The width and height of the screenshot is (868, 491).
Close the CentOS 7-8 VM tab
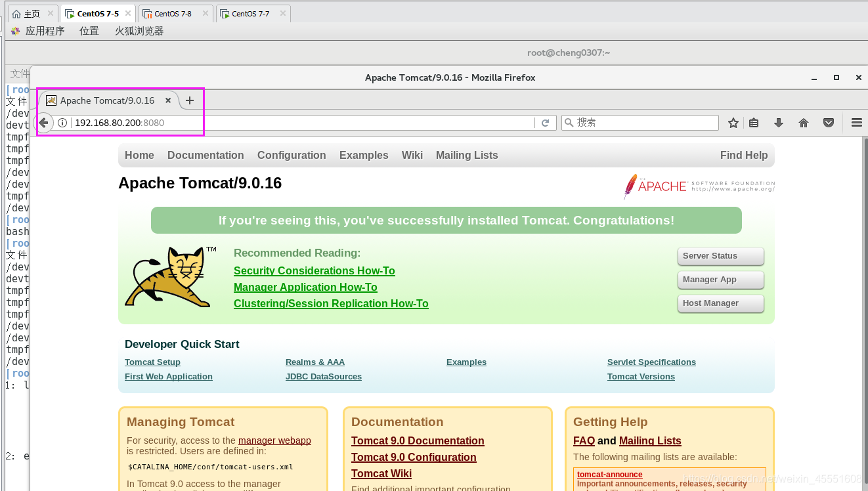coord(206,13)
